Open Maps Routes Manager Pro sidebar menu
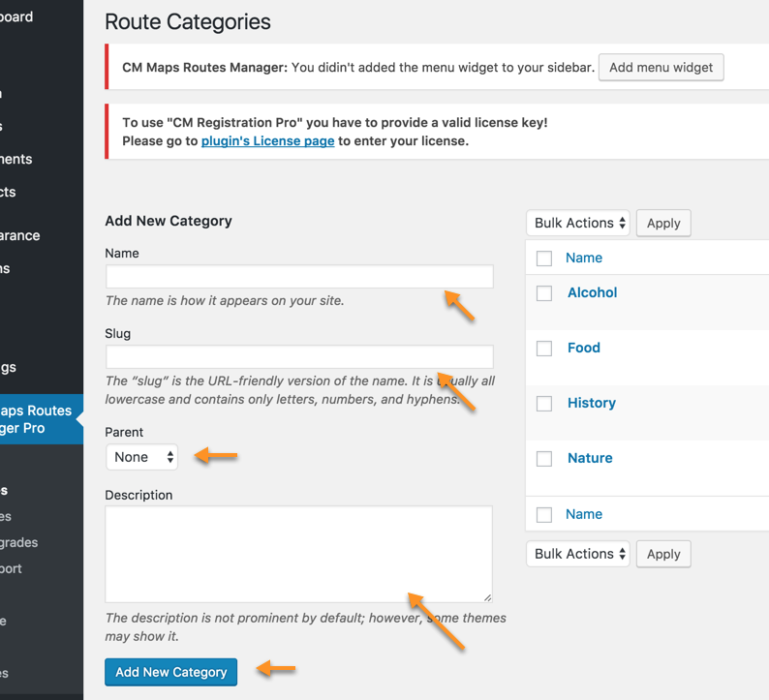The image size is (769, 700). pos(37,419)
